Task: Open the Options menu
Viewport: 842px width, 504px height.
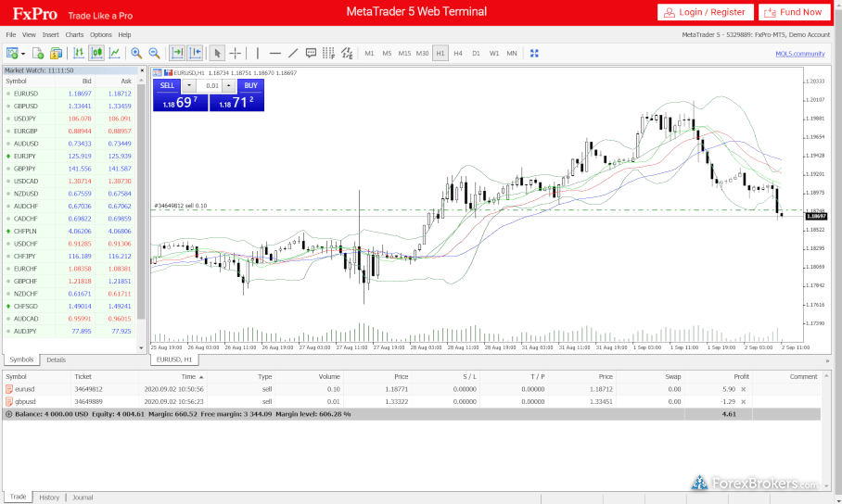Action: point(100,35)
